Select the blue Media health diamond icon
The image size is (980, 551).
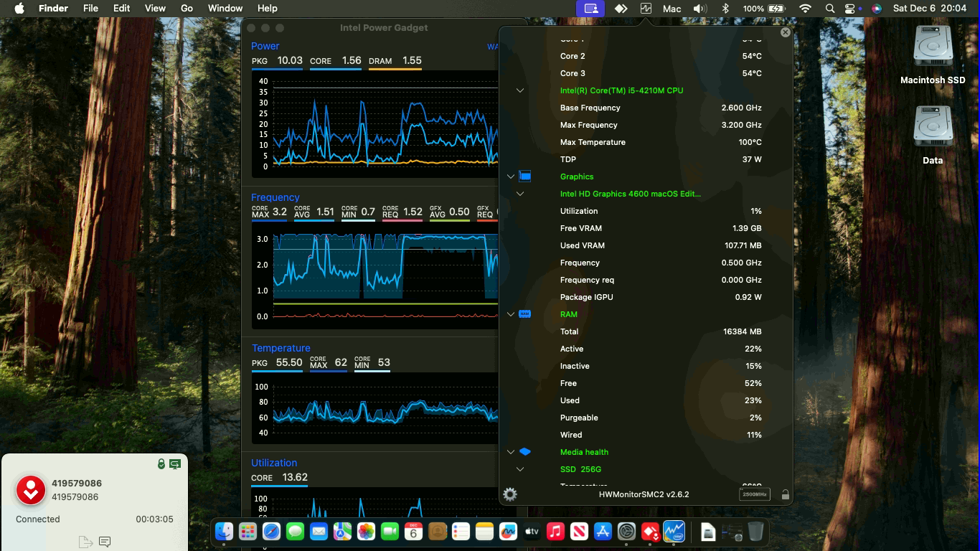524,451
